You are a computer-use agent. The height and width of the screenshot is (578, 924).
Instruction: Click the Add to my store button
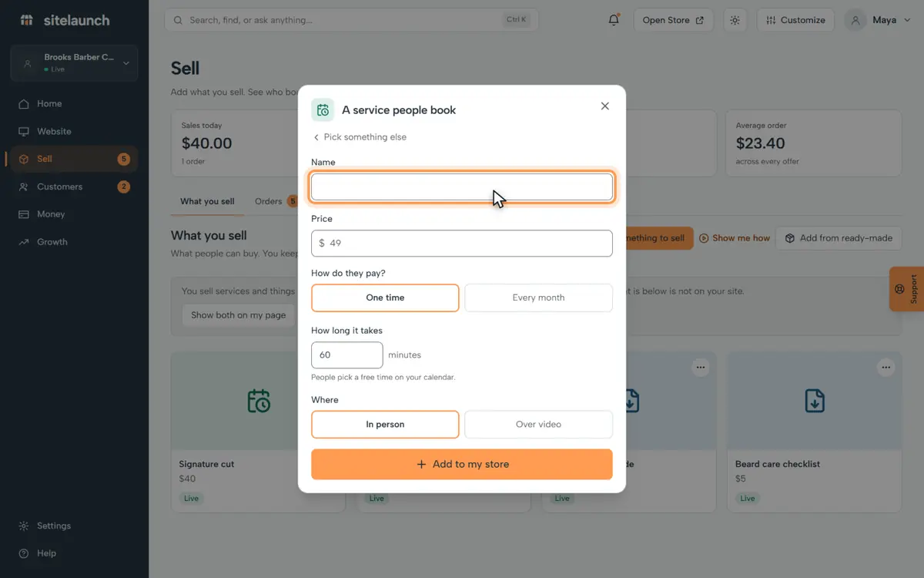[462, 465]
